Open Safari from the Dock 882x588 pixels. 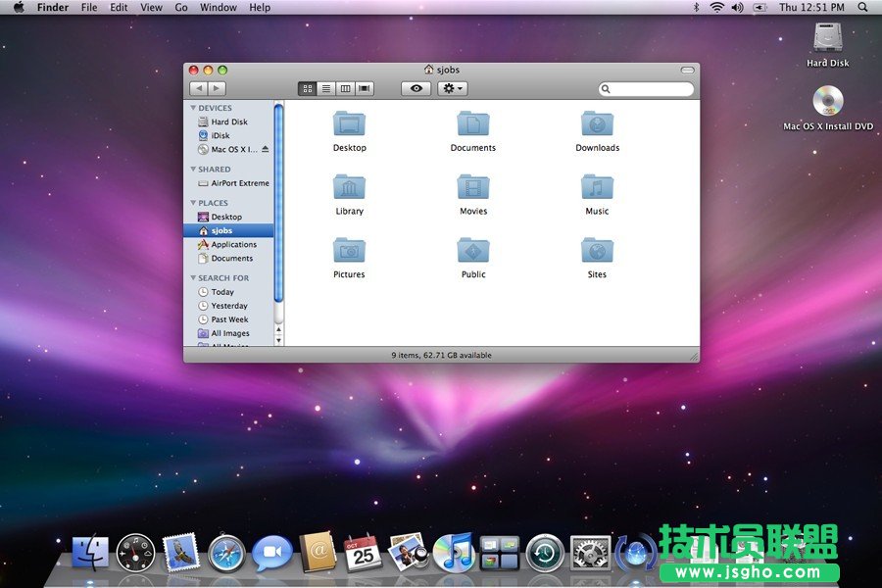225,552
